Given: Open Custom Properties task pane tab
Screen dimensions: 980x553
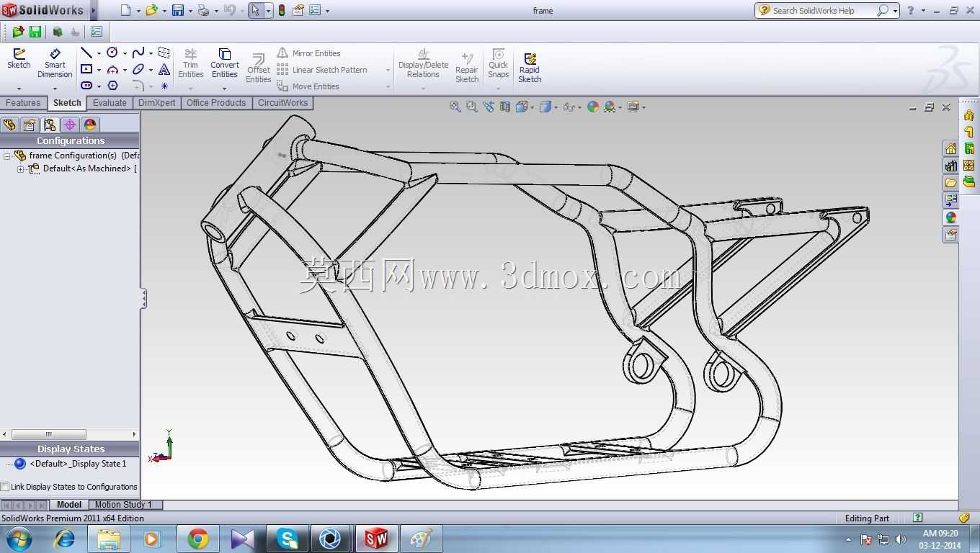Looking at the screenshot, I should 950,235.
